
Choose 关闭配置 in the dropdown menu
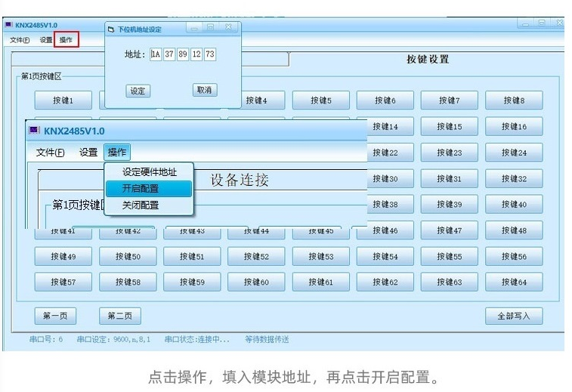141,205
